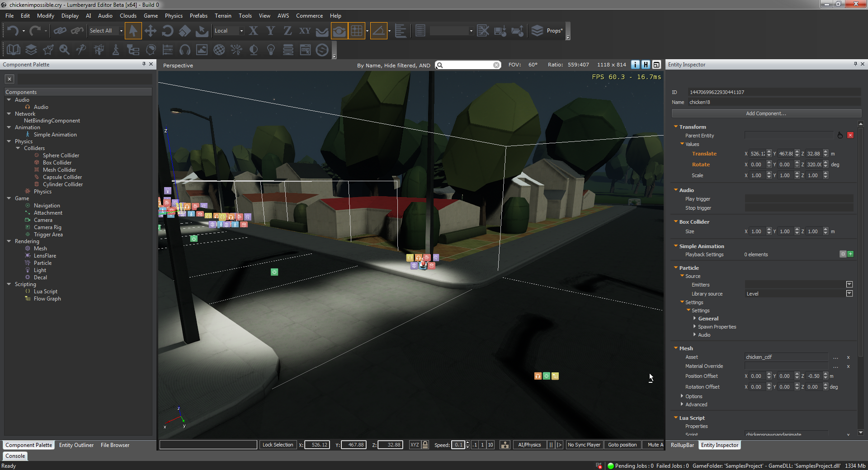The height and width of the screenshot is (470, 868).
Task: Click the viewport search input field
Action: (x=467, y=65)
